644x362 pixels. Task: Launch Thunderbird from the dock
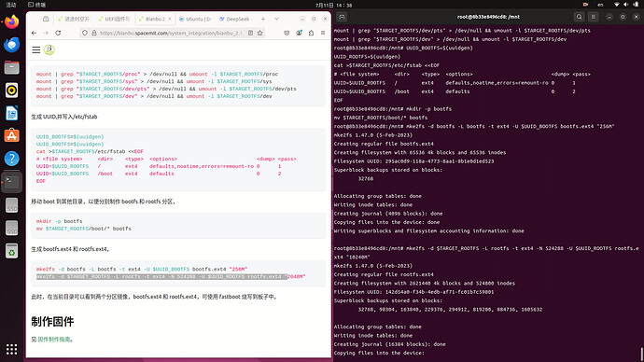click(x=11, y=45)
